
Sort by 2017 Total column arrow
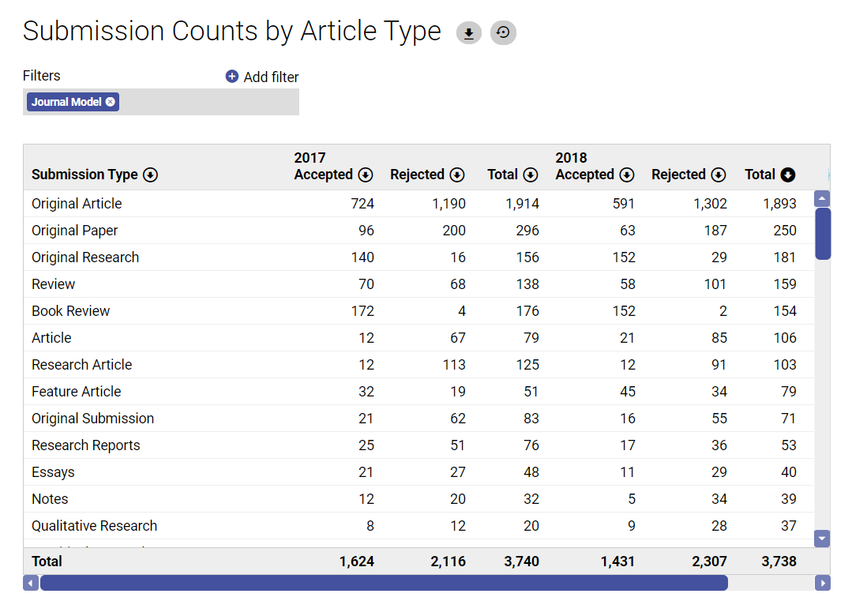tap(531, 175)
